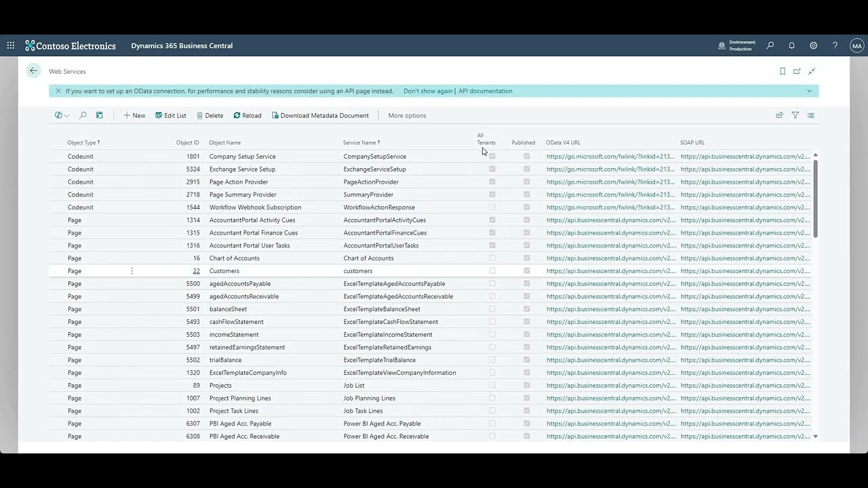
Task: Open the Environment Production indicator
Action: tap(737, 45)
